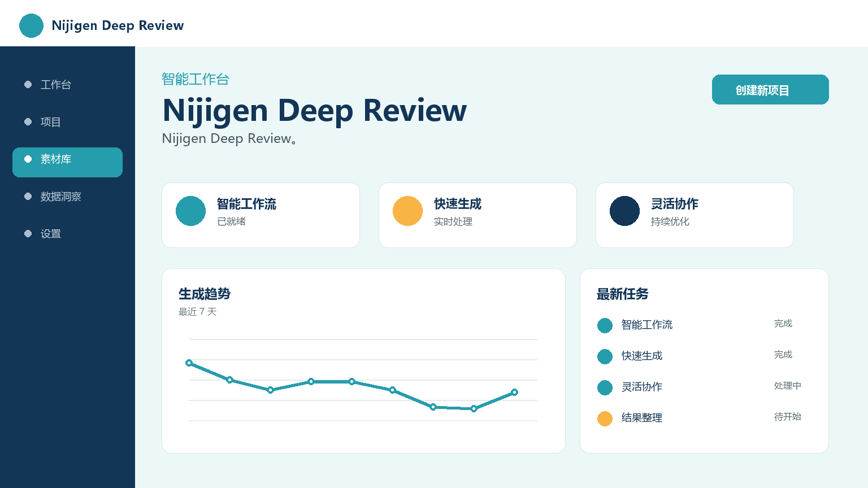The width and height of the screenshot is (868, 488).
Task: Click the bullet icon next to 素材库
Action: 28,159
